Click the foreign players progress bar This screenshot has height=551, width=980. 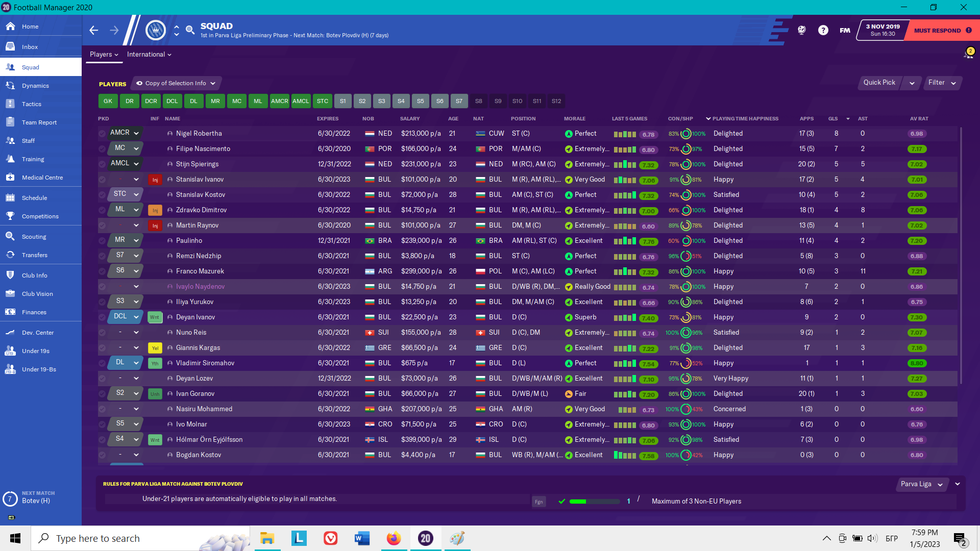click(594, 502)
